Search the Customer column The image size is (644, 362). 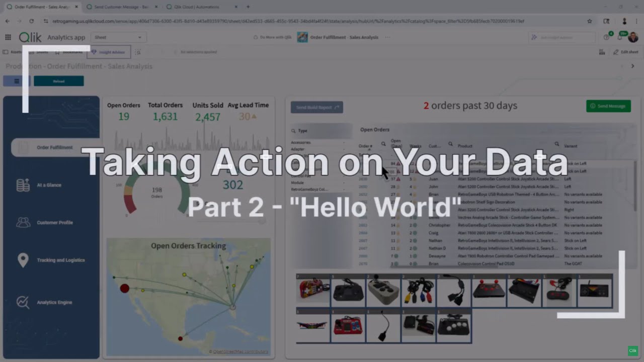(450, 144)
